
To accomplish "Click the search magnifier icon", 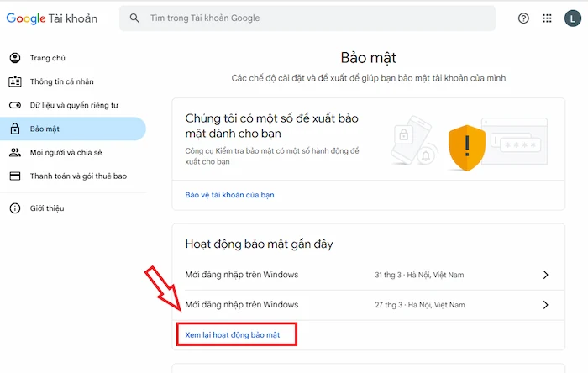I will 134,18.
